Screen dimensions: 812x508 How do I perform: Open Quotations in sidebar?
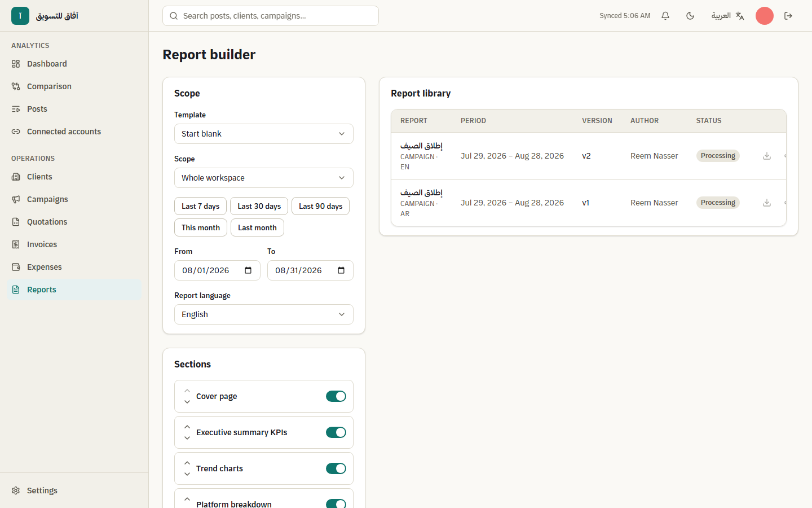(74, 222)
